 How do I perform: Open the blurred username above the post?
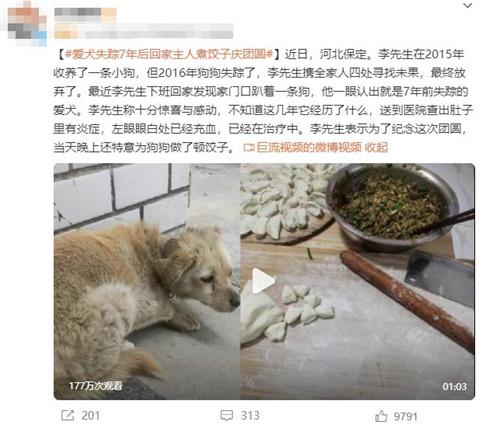[x=86, y=12]
